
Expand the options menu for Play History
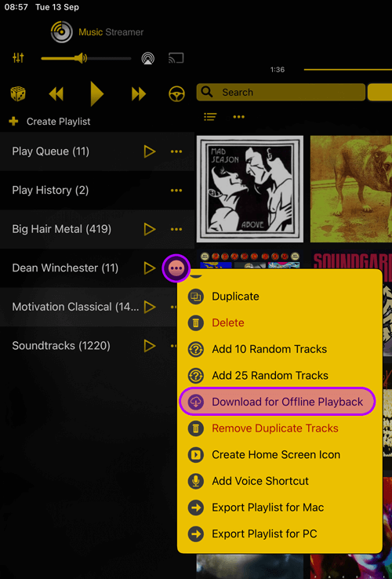click(x=176, y=191)
